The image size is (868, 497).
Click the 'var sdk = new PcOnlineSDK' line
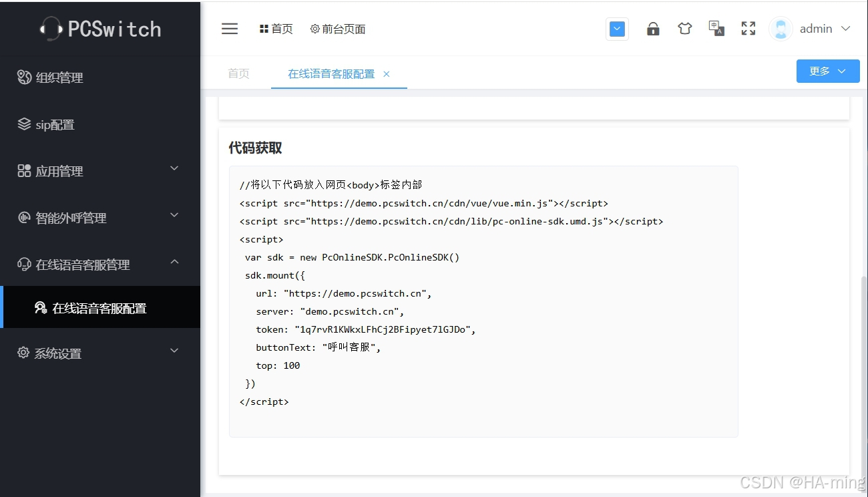pos(353,257)
